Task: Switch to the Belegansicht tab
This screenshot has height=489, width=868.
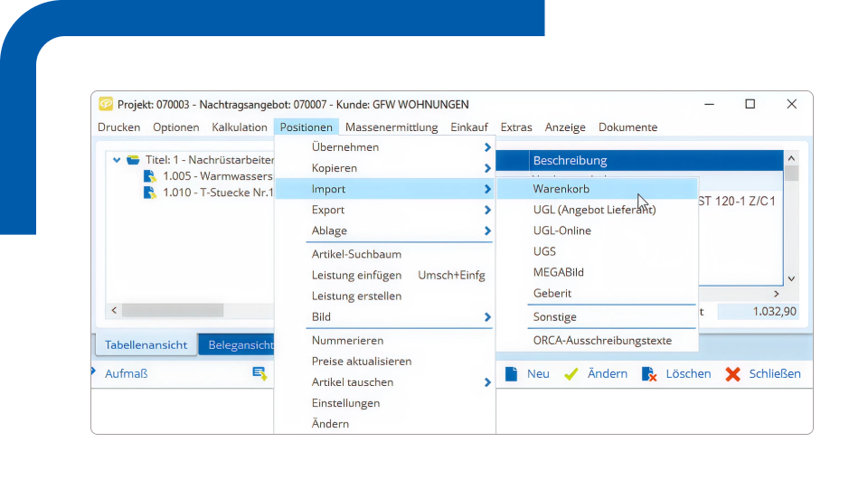Action: point(237,344)
